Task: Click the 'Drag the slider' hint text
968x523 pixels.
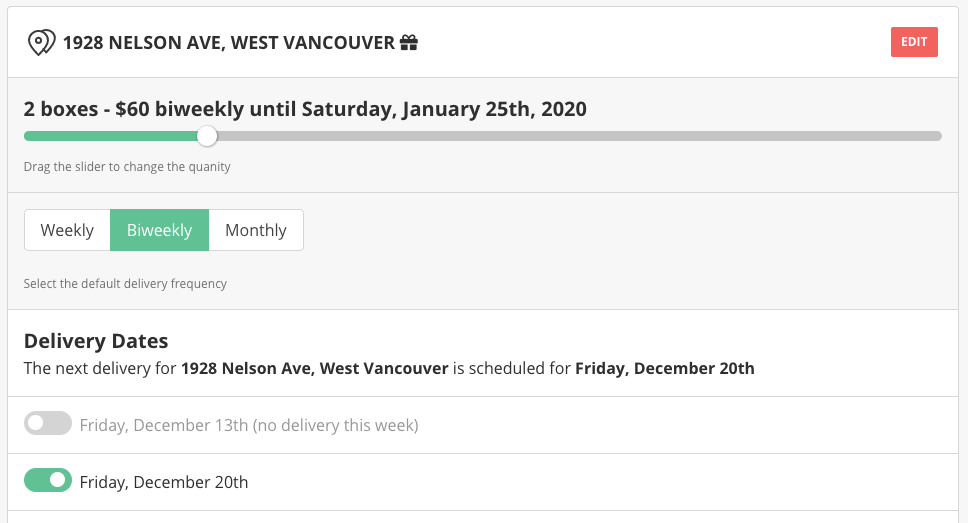Action: [x=127, y=167]
